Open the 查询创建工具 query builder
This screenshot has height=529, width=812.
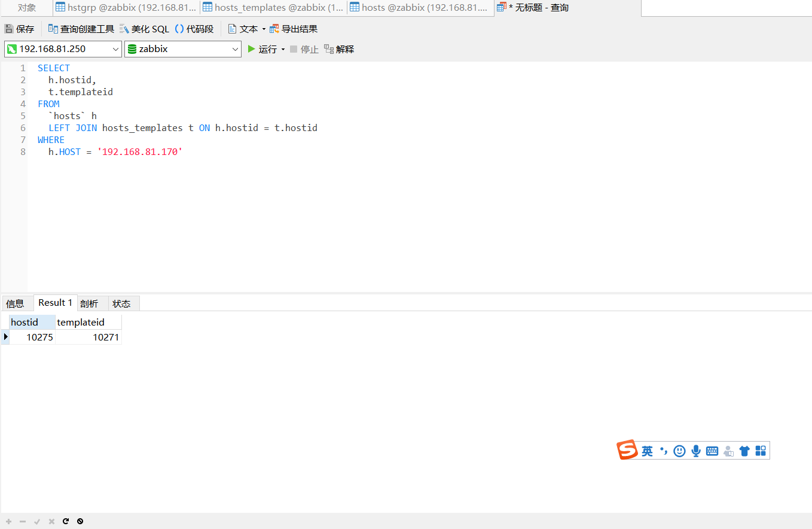tap(81, 29)
